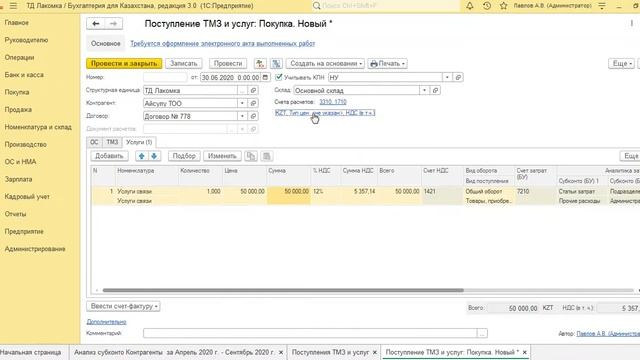Open ТД Лакомка structural unit link icon
The height and width of the screenshot is (360, 640).
[253, 90]
